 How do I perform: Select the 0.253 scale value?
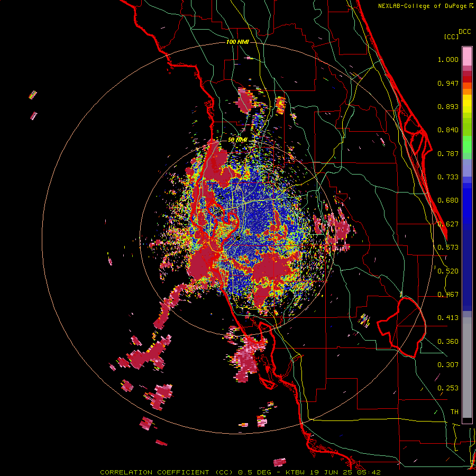coord(448,388)
